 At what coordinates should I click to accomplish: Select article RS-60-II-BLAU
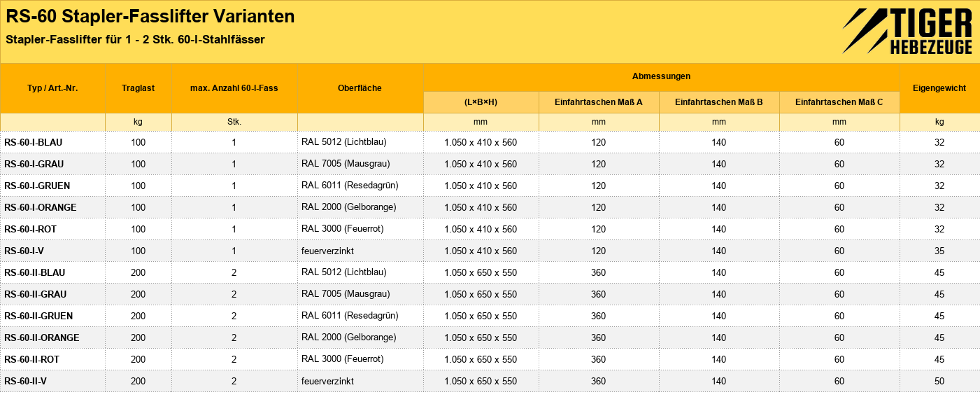click(x=35, y=272)
